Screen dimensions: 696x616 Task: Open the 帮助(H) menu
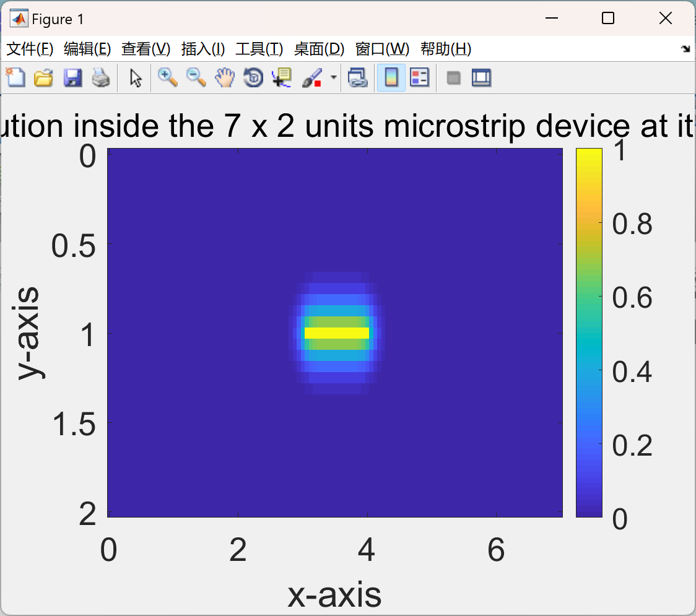coord(446,49)
